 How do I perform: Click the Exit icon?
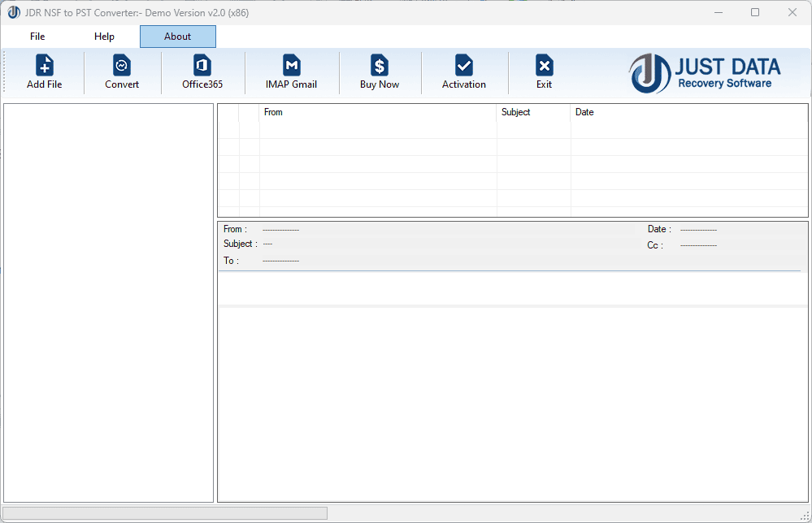(544, 71)
